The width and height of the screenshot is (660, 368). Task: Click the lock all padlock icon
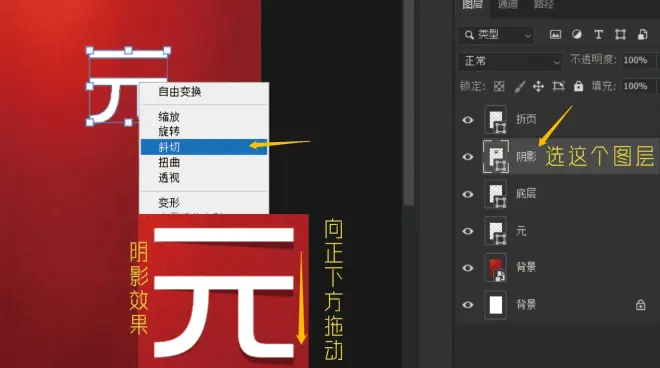coord(579,86)
